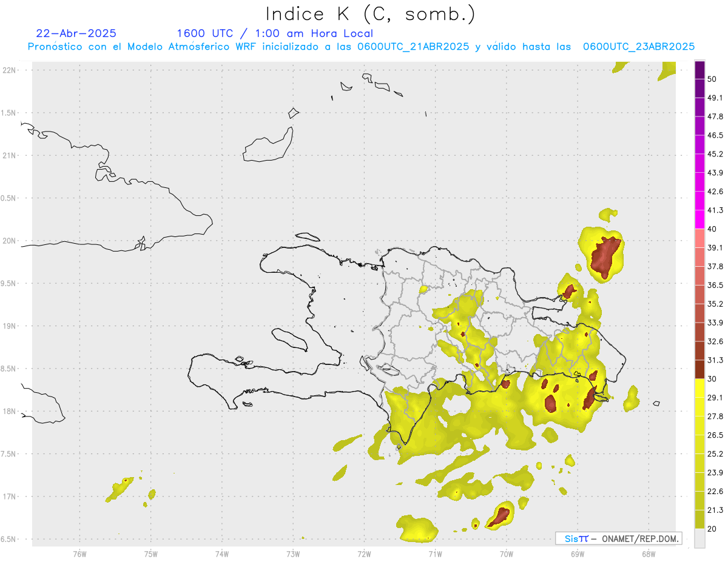Pick the gray swatch below 20
Viewport: 728px width, 562px height.
699,538
